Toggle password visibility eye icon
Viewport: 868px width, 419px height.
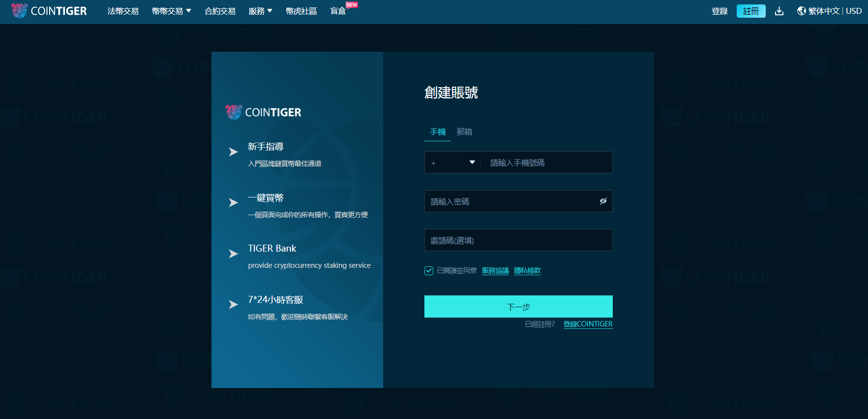pyautogui.click(x=603, y=201)
